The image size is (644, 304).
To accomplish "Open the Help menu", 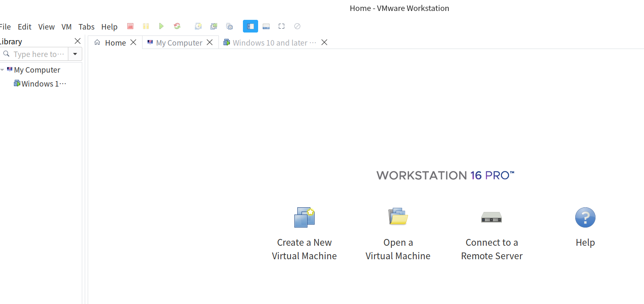I will pos(109,27).
